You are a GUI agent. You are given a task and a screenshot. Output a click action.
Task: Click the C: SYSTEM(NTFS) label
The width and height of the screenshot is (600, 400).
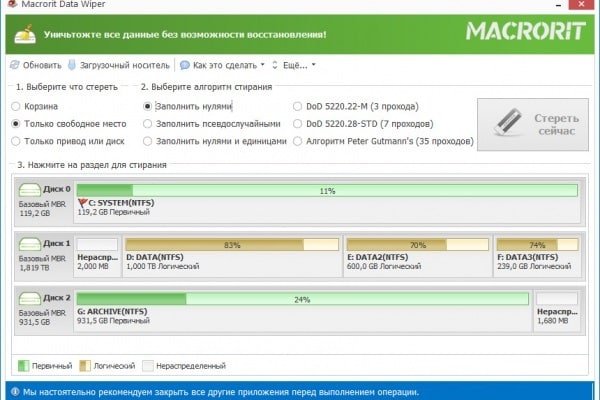tap(121, 203)
